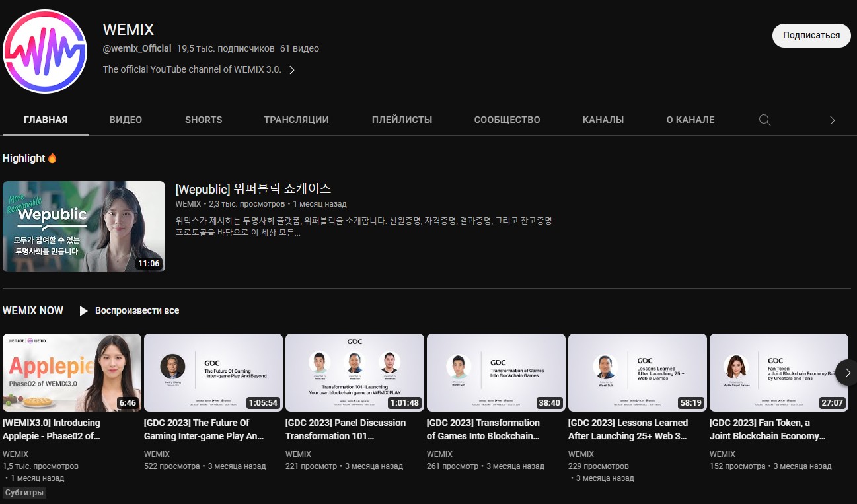The width and height of the screenshot is (857, 504).
Task: Open the ПЛЕЙЛИСТЫ tab
Action: [402, 120]
